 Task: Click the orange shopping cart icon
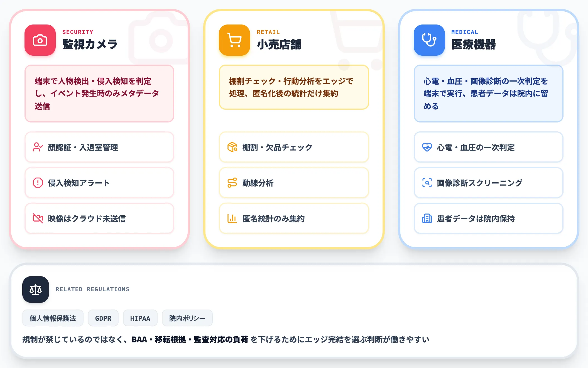click(234, 40)
